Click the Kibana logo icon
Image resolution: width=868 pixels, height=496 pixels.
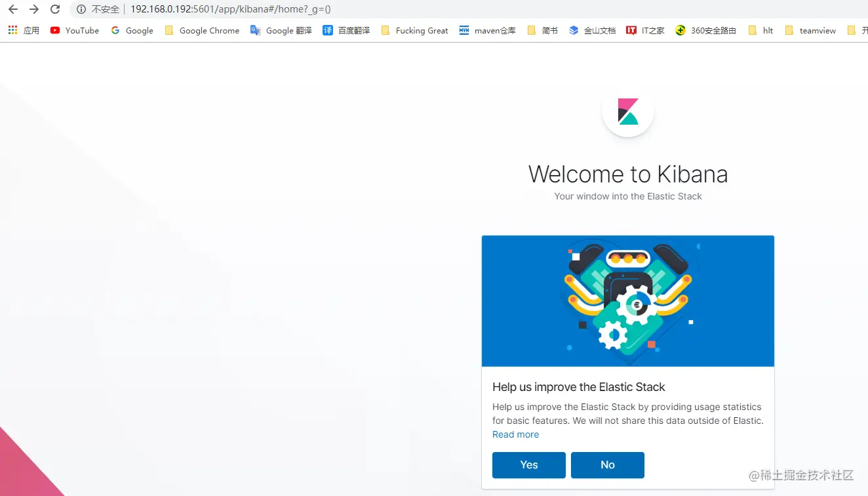click(628, 112)
